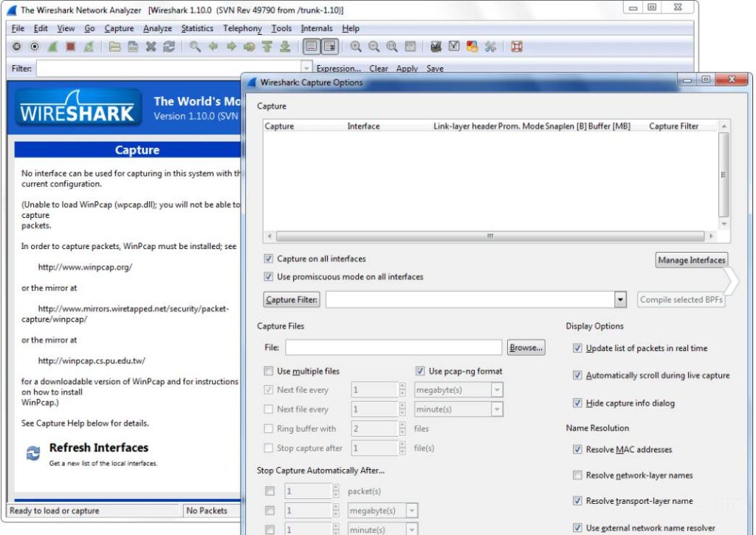The width and height of the screenshot is (756, 535).
Task: Click the interface list vertical scrollbar
Action: 724,174
